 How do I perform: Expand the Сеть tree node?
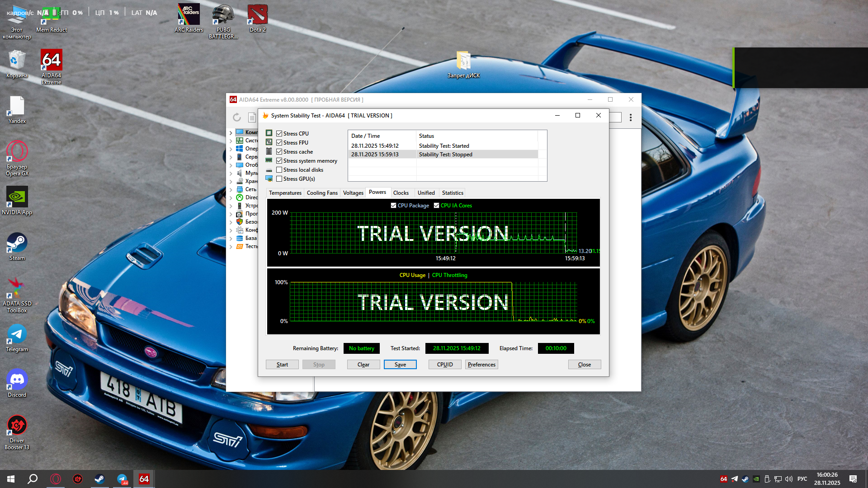pos(231,190)
